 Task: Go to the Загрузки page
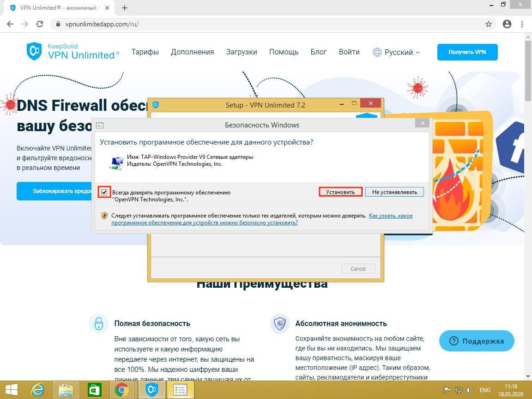click(242, 52)
